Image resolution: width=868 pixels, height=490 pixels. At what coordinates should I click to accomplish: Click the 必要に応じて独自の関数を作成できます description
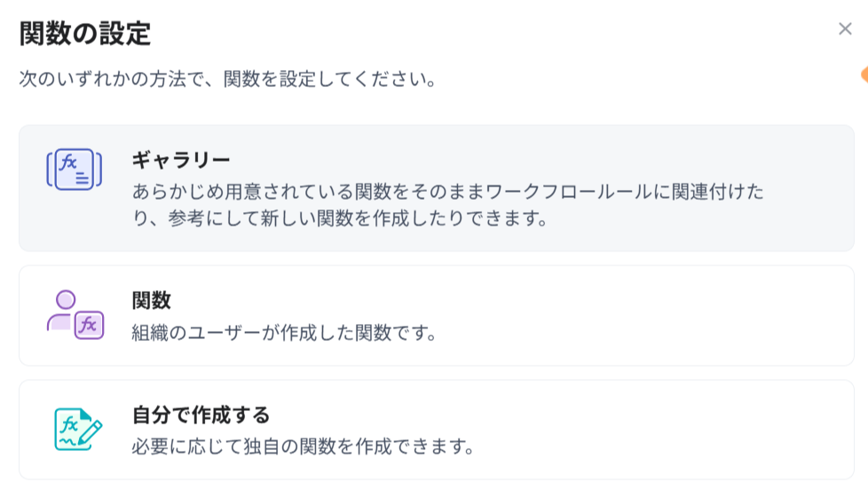click(x=303, y=446)
